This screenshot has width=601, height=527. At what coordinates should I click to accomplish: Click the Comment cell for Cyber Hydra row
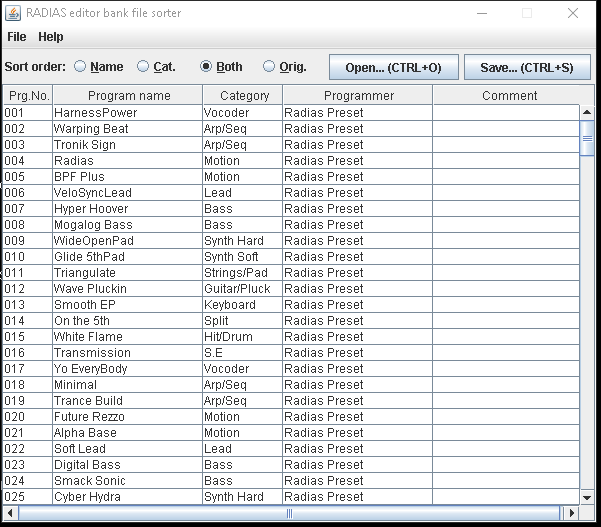click(506, 497)
